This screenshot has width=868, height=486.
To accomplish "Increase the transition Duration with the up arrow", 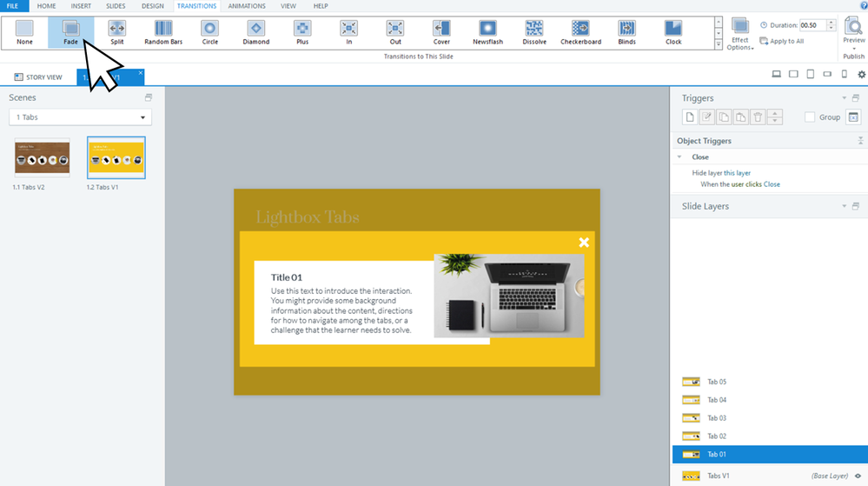I will coord(832,23).
